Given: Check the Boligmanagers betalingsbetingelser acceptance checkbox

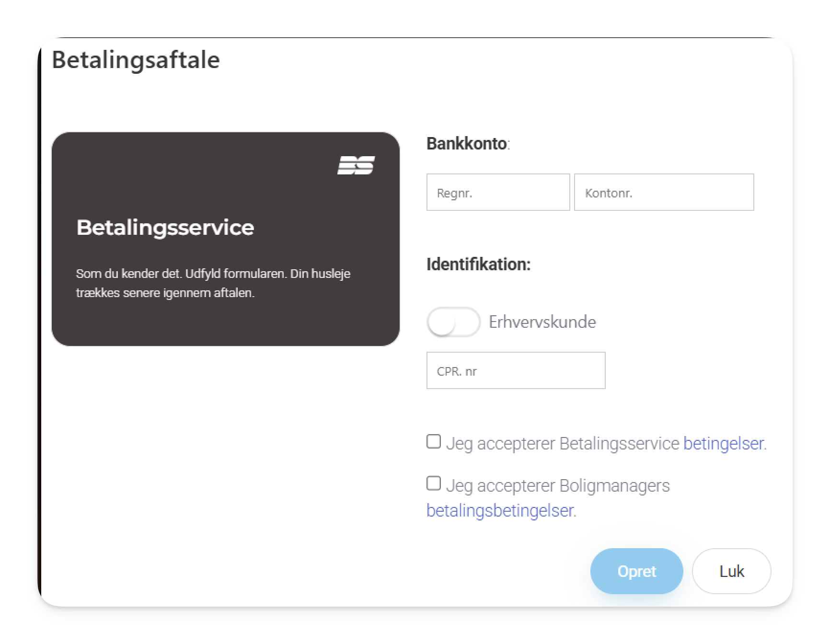Looking at the screenshot, I should [434, 483].
